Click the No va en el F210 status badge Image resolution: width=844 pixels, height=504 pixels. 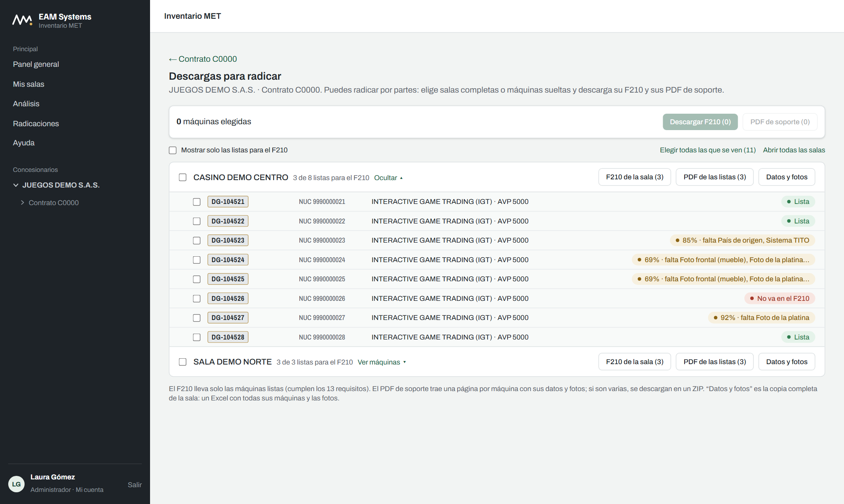pos(780,298)
